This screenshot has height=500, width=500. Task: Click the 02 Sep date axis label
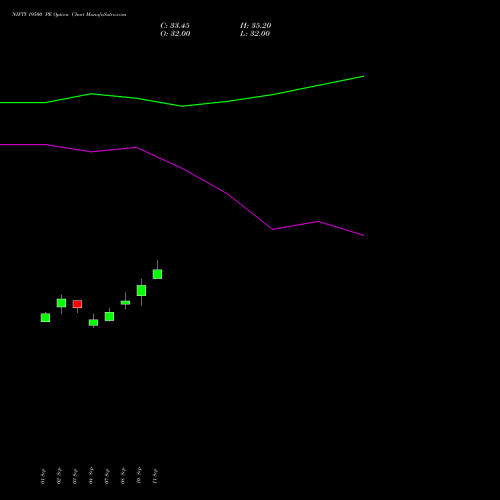click(59, 476)
